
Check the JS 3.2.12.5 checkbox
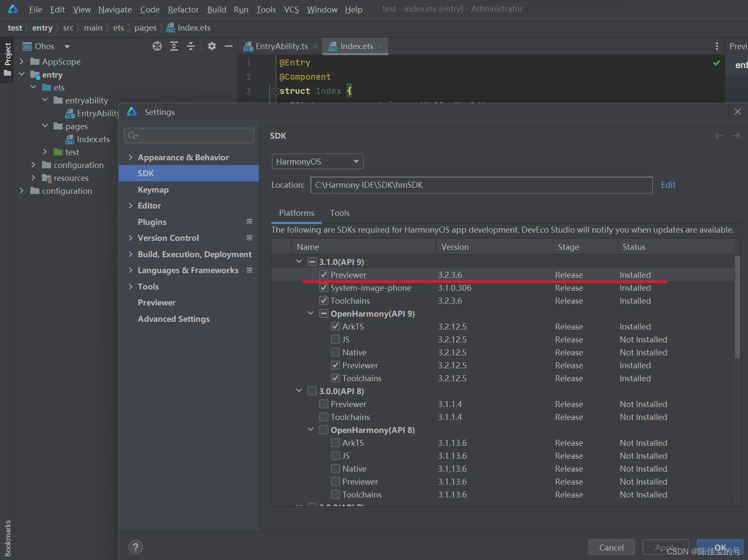(335, 339)
